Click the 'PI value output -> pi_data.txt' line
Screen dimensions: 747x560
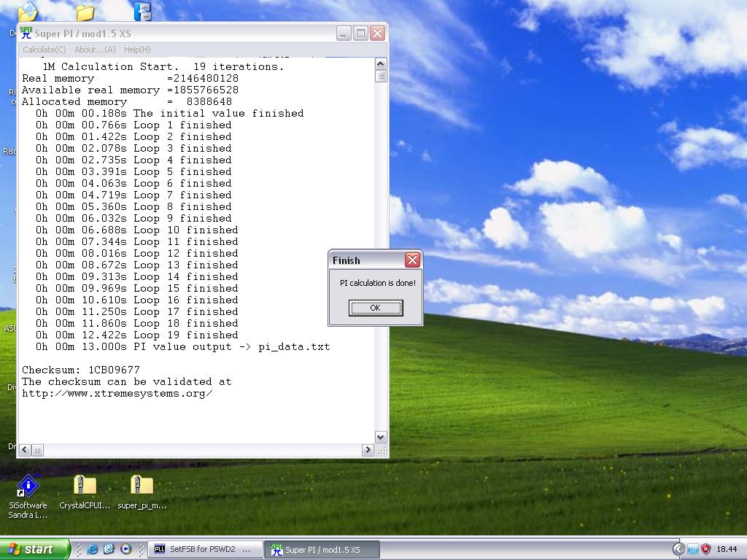click(x=182, y=346)
